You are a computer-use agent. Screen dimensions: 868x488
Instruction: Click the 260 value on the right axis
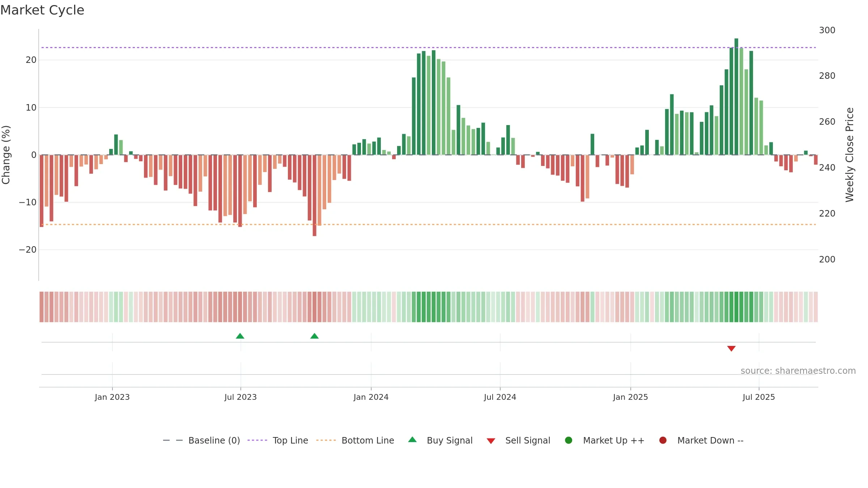coord(827,122)
